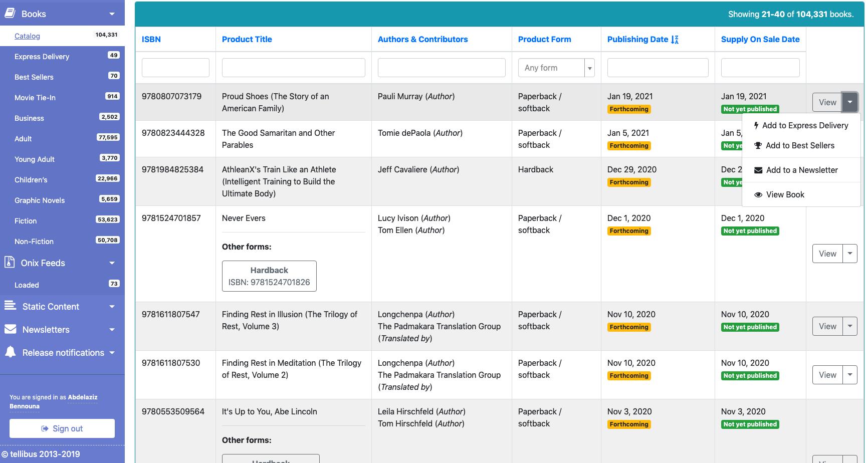Click View button for Proud Shoes row
868x463 pixels.
[827, 102]
